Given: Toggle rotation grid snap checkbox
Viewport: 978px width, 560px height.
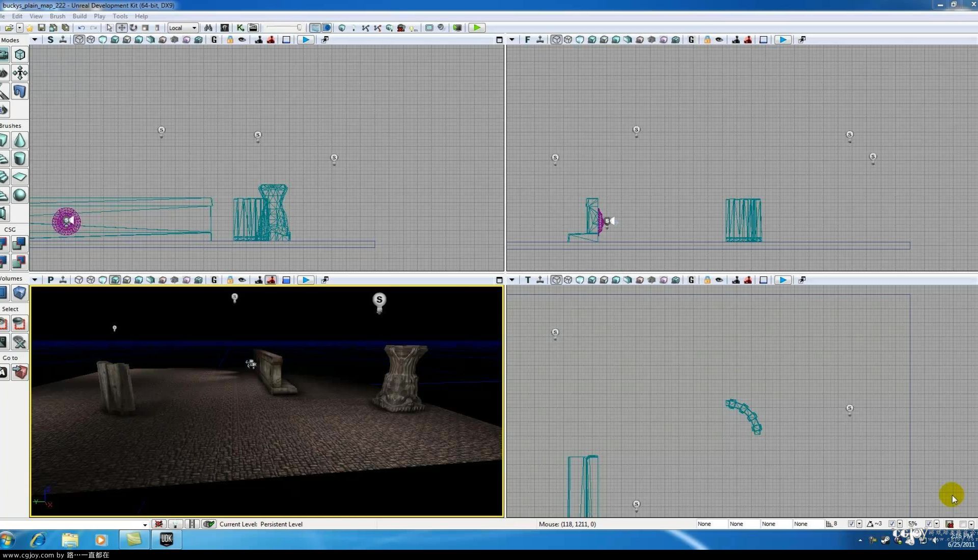Looking at the screenshot, I should (892, 524).
